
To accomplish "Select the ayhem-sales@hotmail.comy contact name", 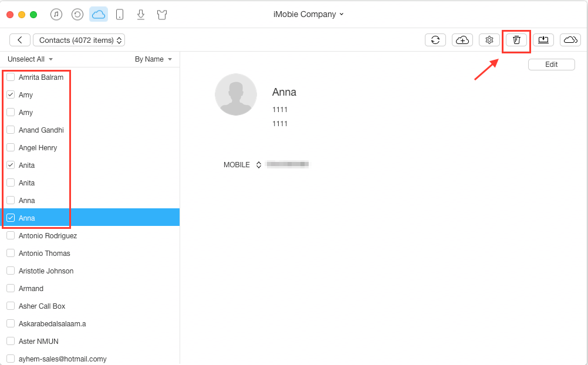I will click(63, 359).
